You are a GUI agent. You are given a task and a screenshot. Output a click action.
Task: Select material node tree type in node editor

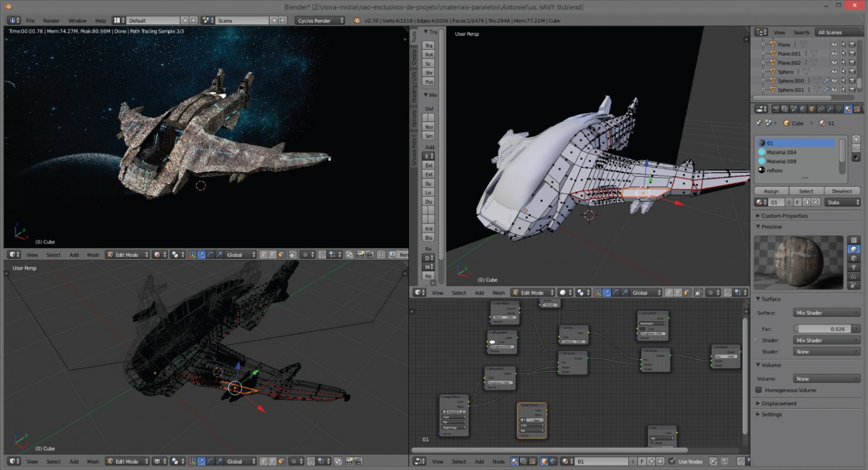click(x=515, y=461)
